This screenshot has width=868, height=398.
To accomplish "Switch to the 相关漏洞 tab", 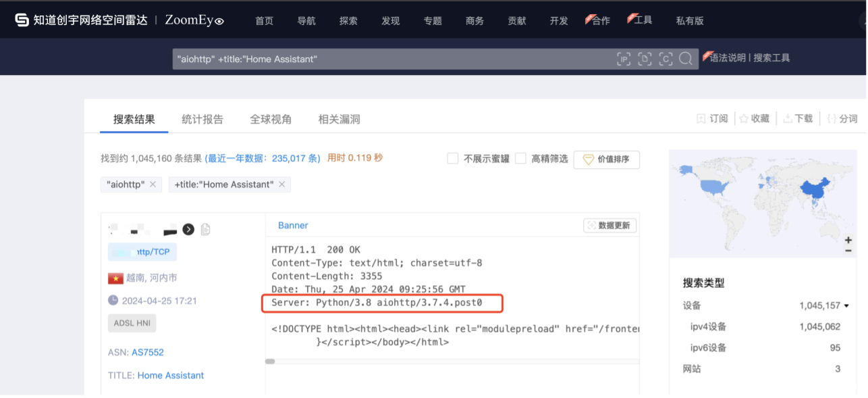I will pyautogui.click(x=339, y=119).
